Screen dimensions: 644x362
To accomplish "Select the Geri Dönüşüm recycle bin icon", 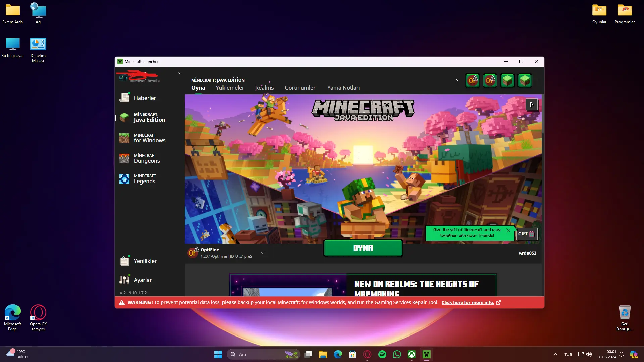I will tap(625, 318).
